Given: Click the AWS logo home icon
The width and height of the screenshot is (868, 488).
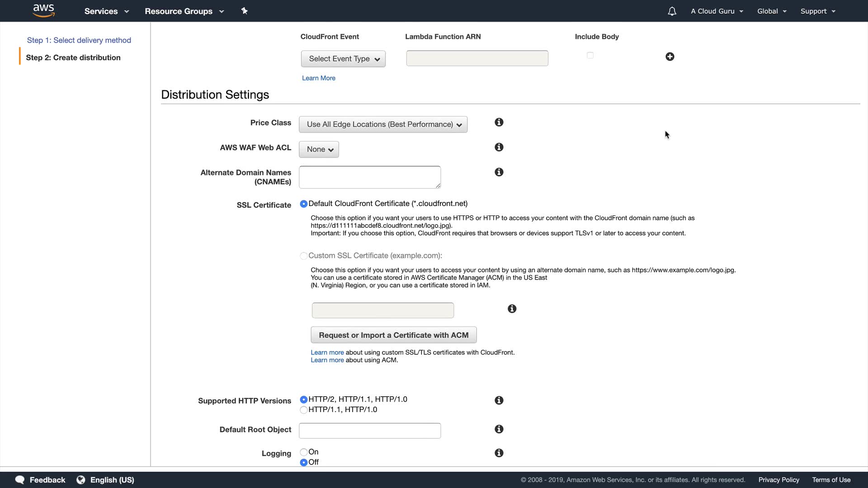Looking at the screenshot, I should point(43,11).
